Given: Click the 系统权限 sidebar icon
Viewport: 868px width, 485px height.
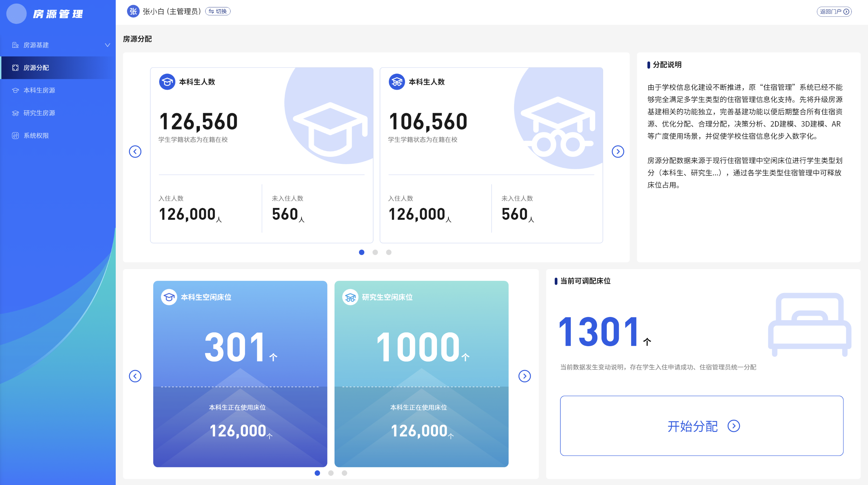Looking at the screenshot, I should pos(15,135).
